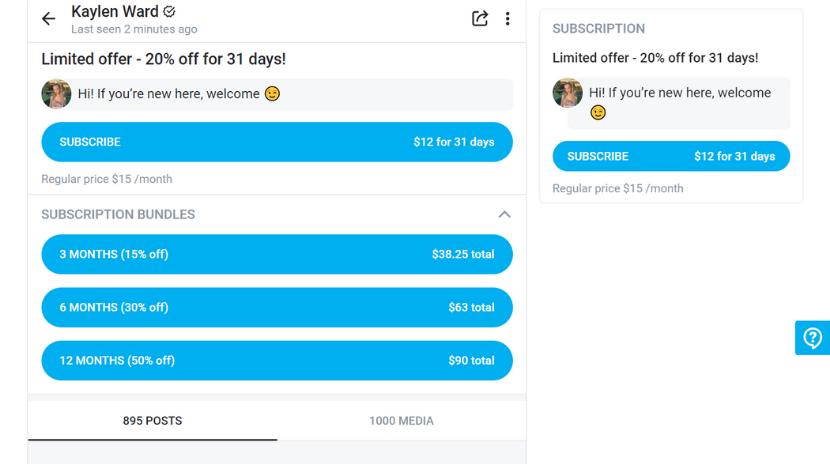Image resolution: width=830 pixels, height=464 pixels.
Task: Click the back arrow icon
Action: click(48, 19)
